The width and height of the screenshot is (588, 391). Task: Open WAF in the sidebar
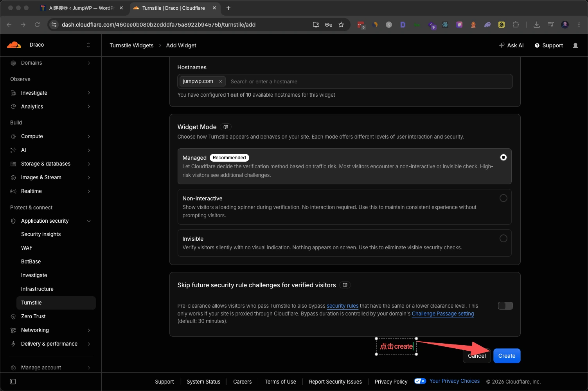[x=27, y=248]
